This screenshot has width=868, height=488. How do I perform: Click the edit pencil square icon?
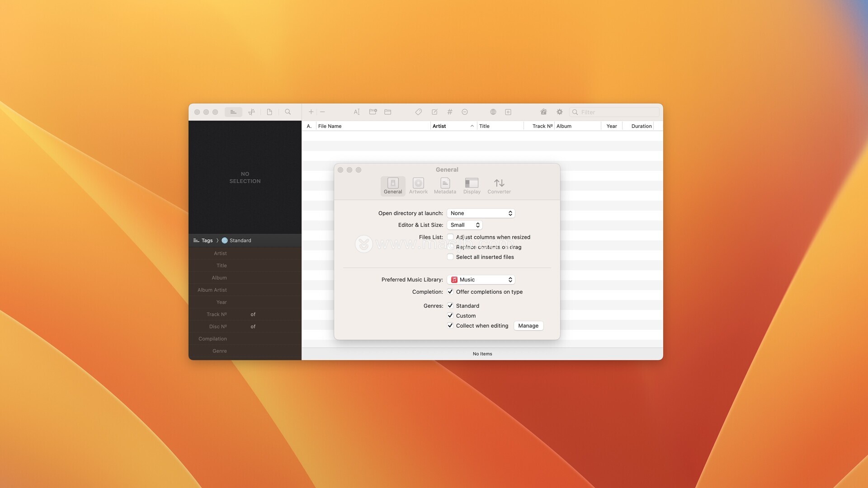point(434,112)
